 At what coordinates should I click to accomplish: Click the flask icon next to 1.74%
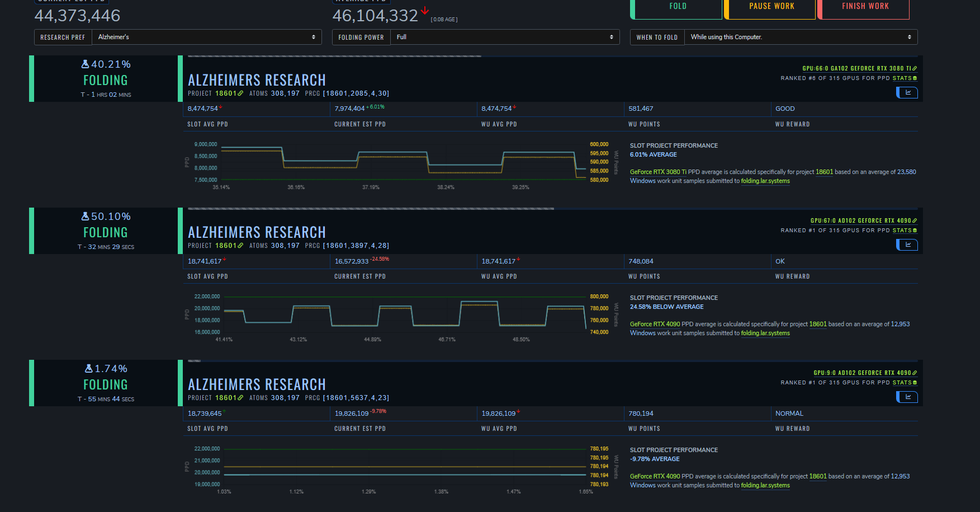point(89,369)
